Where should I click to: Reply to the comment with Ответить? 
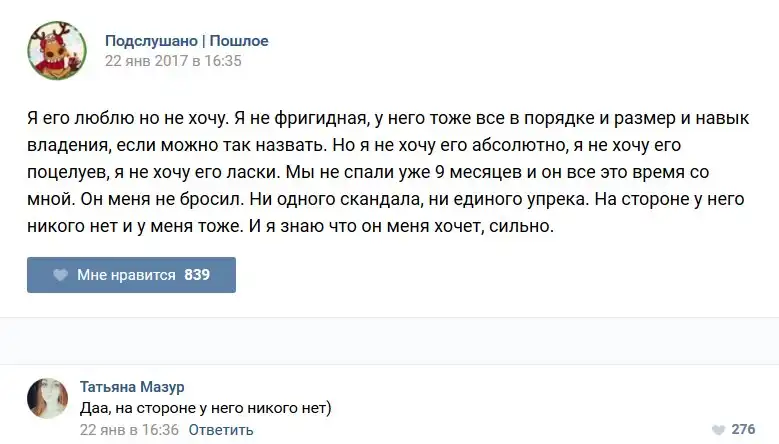pos(221,430)
